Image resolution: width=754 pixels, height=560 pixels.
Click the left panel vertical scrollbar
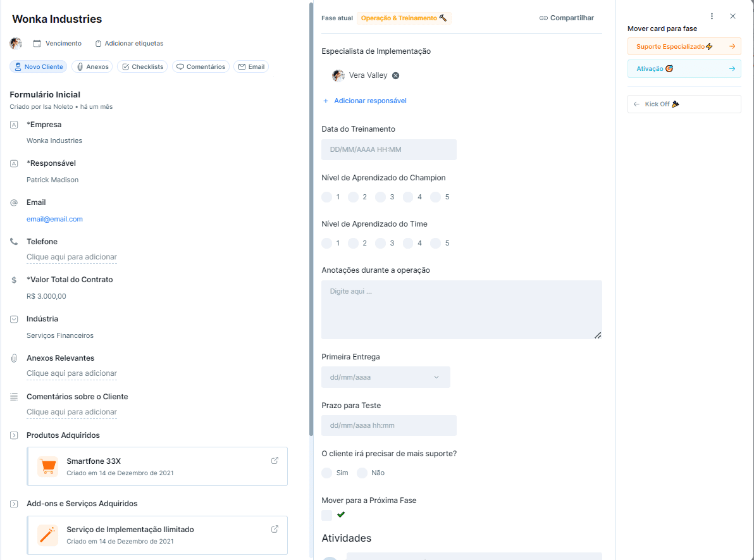(x=311, y=219)
